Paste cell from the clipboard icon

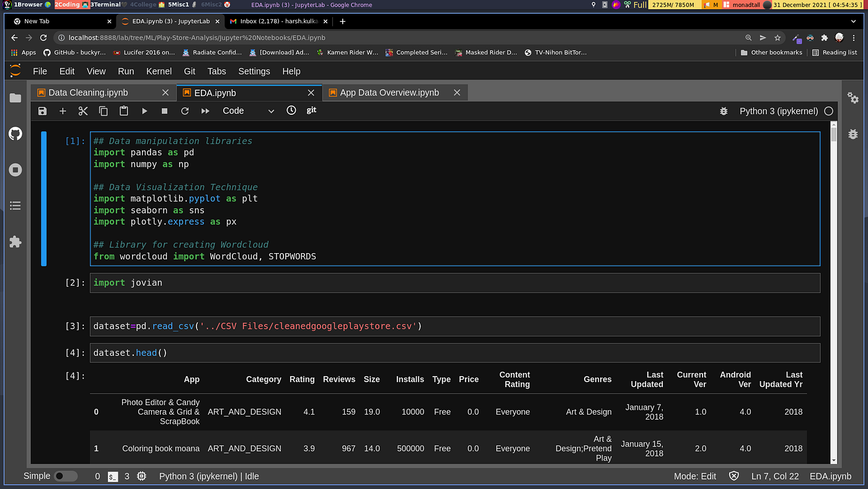pos(124,111)
